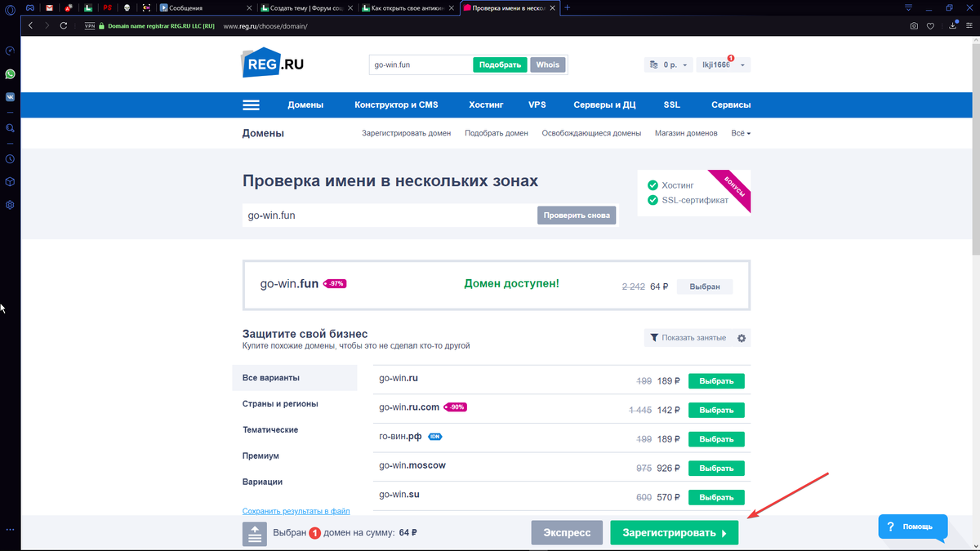The height and width of the screenshot is (551, 980).
Task: Reload the current page
Action: pos(65,25)
